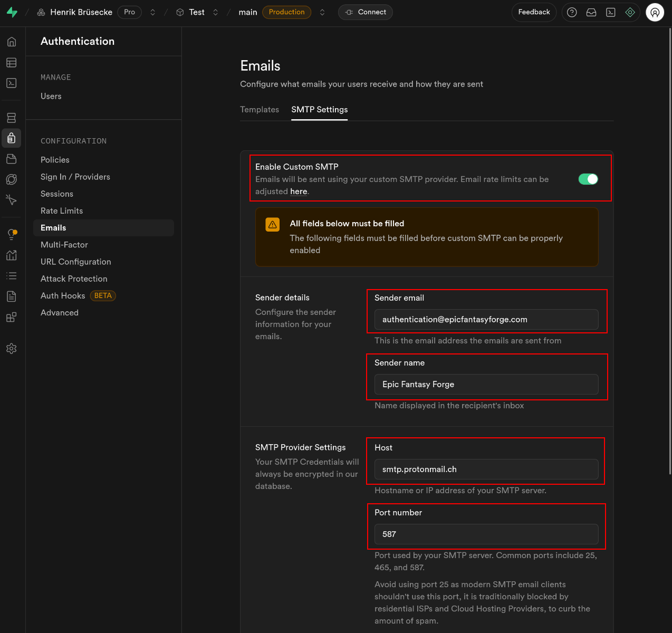
Task: Open the branch switcher next to Production
Action: pyautogui.click(x=322, y=12)
